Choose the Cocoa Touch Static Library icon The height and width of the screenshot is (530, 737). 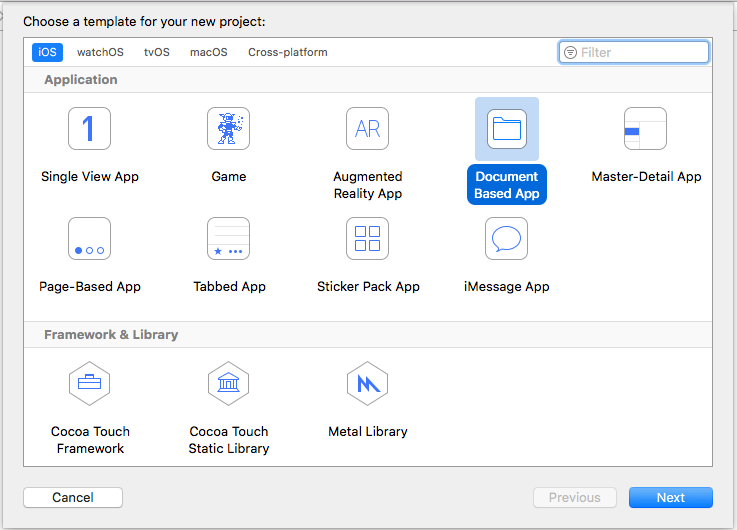pyautogui.click(x=228, y=383)
